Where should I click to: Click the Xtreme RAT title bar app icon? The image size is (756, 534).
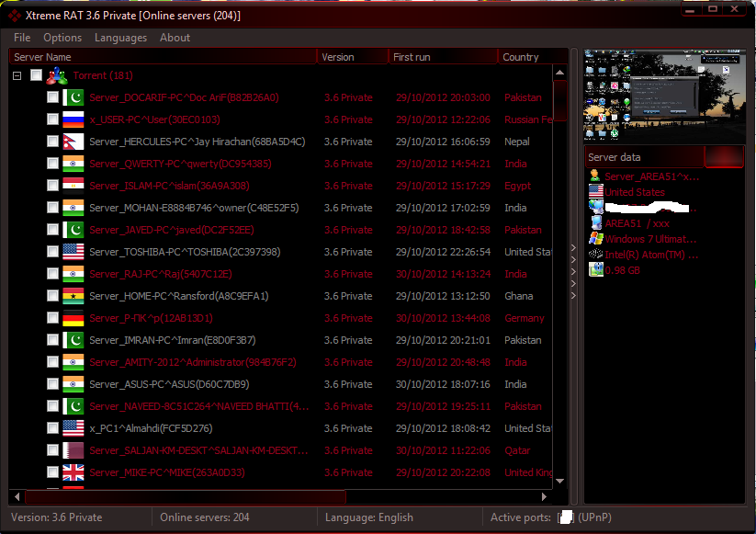(x=15, y=16)
